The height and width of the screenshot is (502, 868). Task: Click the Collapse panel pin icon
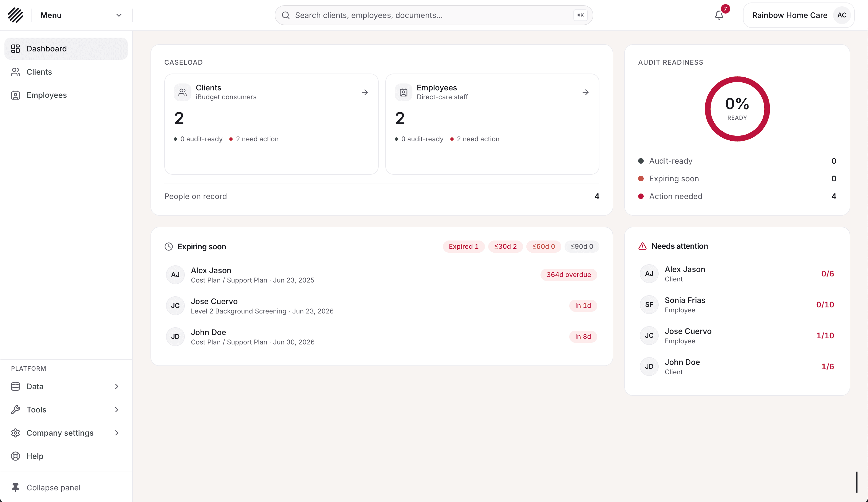[x=15, y=488]
